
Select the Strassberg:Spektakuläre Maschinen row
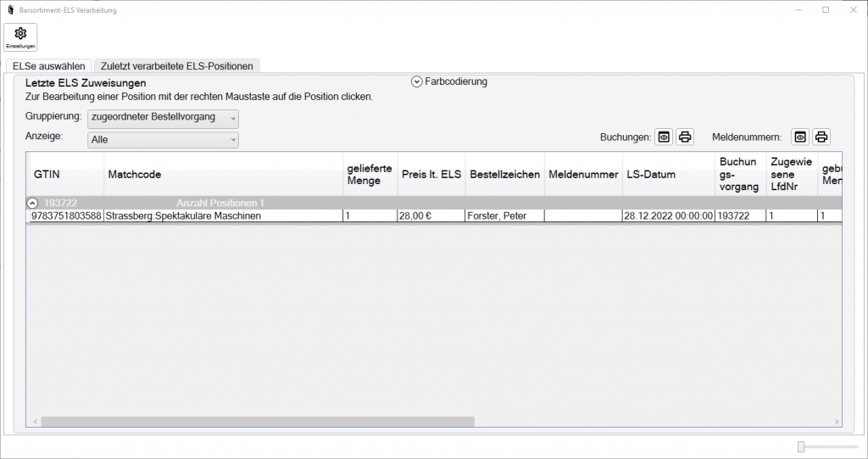tap(183, 216)
